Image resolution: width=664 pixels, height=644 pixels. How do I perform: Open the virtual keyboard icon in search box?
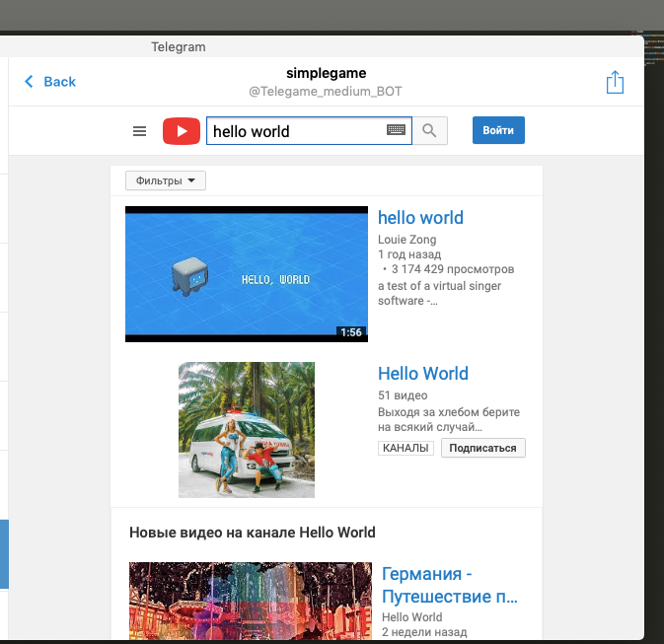[x=396, y=130]
